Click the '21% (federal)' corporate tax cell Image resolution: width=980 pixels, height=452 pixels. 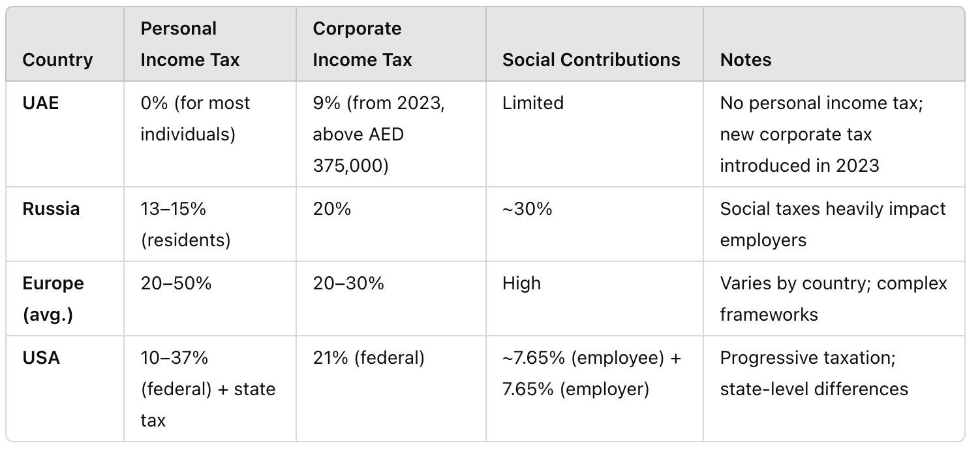369,358
